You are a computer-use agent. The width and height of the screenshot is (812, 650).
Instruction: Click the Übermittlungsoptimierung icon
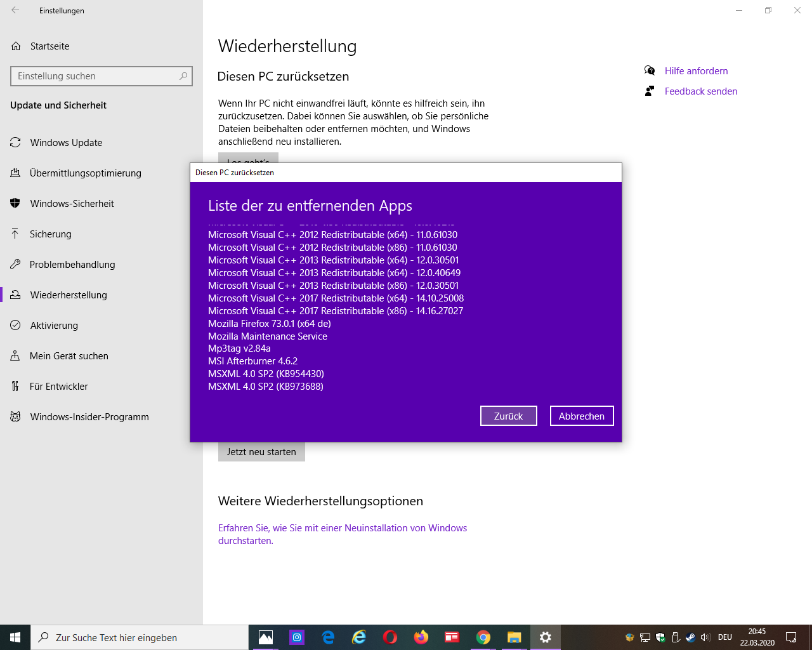(x=15, y=173)
